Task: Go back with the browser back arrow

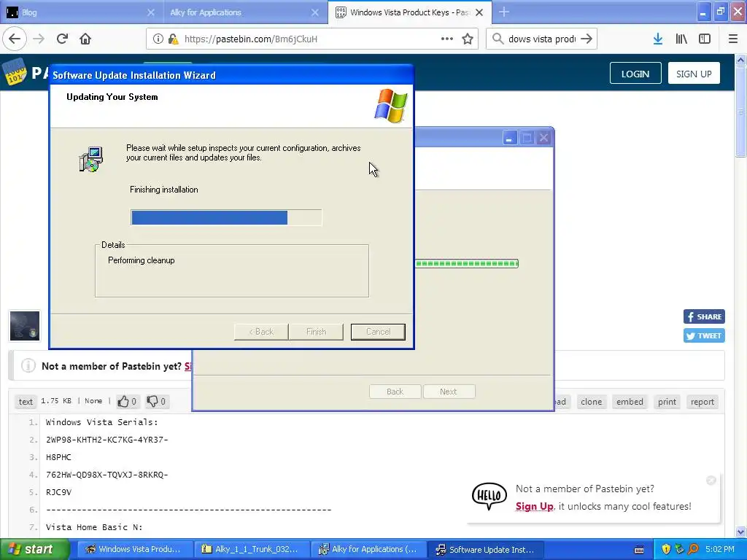Action: coord(15,39)
